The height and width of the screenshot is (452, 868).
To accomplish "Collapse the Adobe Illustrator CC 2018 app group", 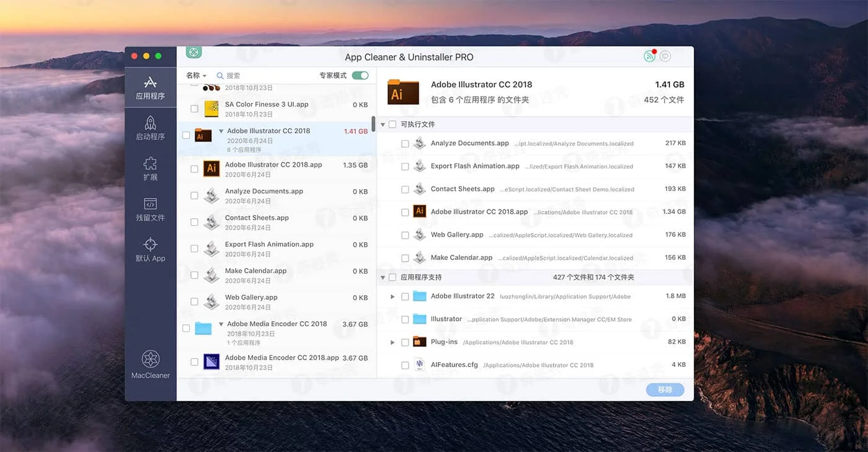I will (x=221, y=131).
